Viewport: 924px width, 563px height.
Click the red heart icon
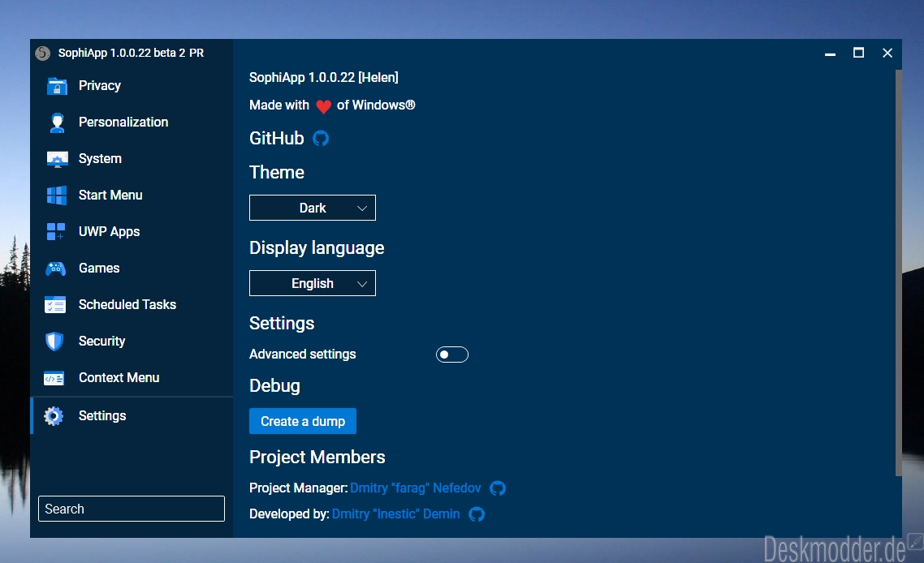(323, 106)
